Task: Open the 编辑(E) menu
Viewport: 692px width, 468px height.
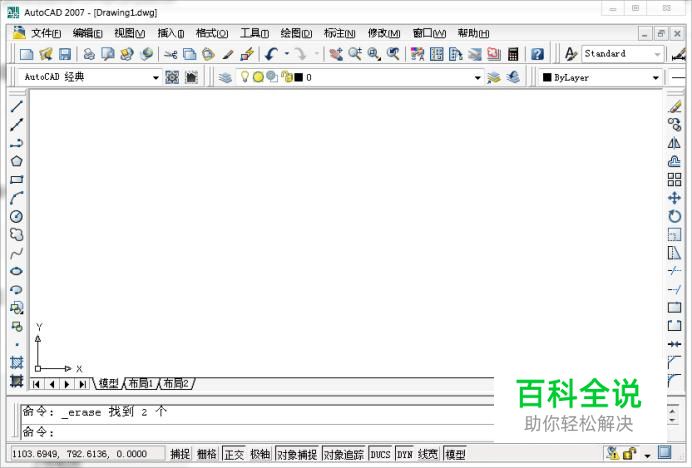Action: click(x=87, y=33)
